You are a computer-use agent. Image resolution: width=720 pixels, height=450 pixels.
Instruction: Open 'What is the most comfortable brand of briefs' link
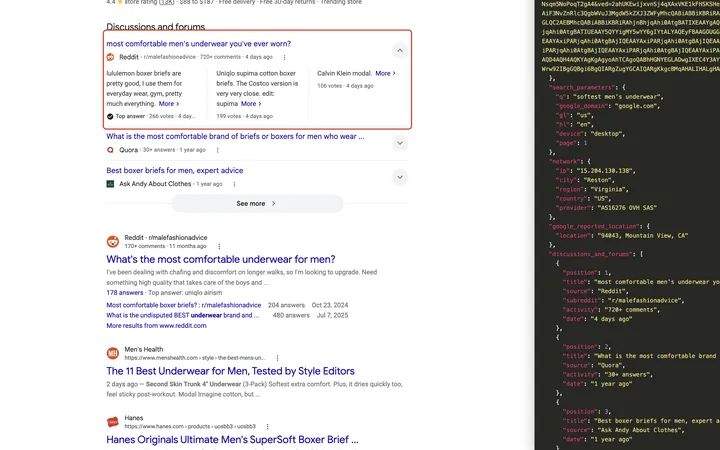tap(235, 136)
